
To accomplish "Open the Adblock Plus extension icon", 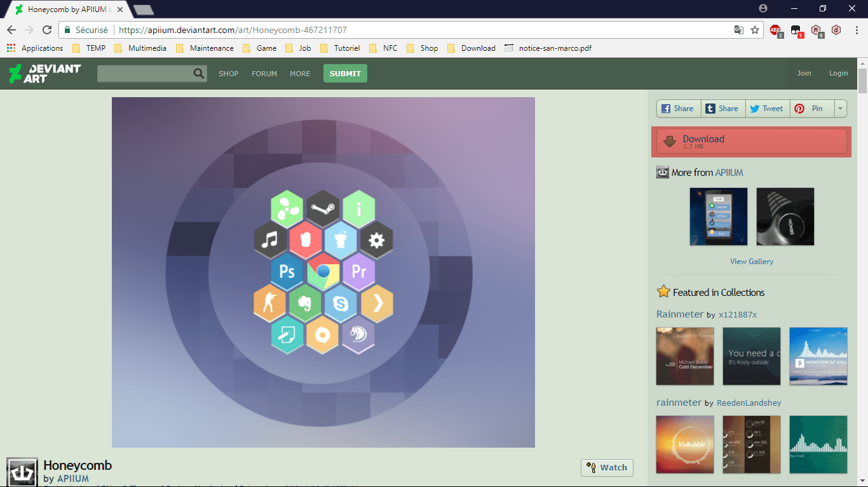I will 775,30.
